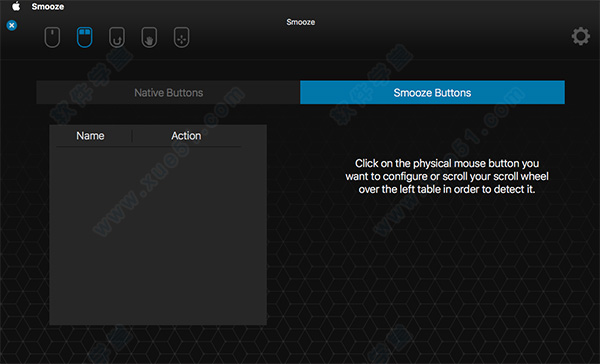This screenshot has height=364, width=600.
Task: Select the Smooze Buttons tab
Action: pos(432,92)
